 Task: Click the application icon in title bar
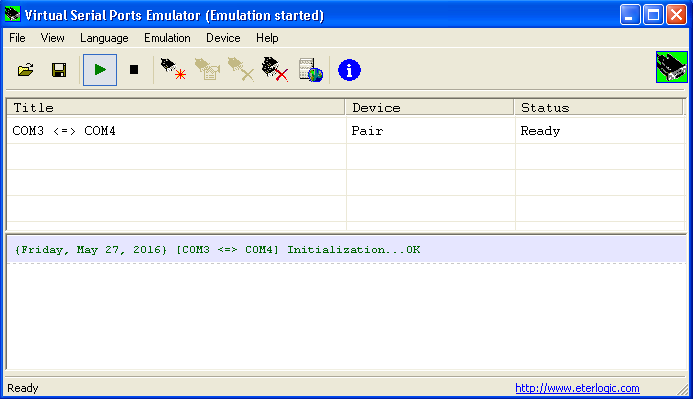pyautogui.click(x=12, y=14)
